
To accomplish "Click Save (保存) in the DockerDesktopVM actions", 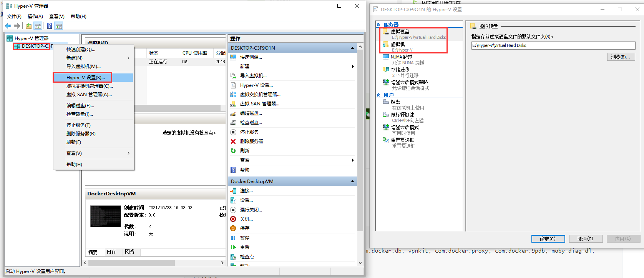I will click(x=244, y=228).
